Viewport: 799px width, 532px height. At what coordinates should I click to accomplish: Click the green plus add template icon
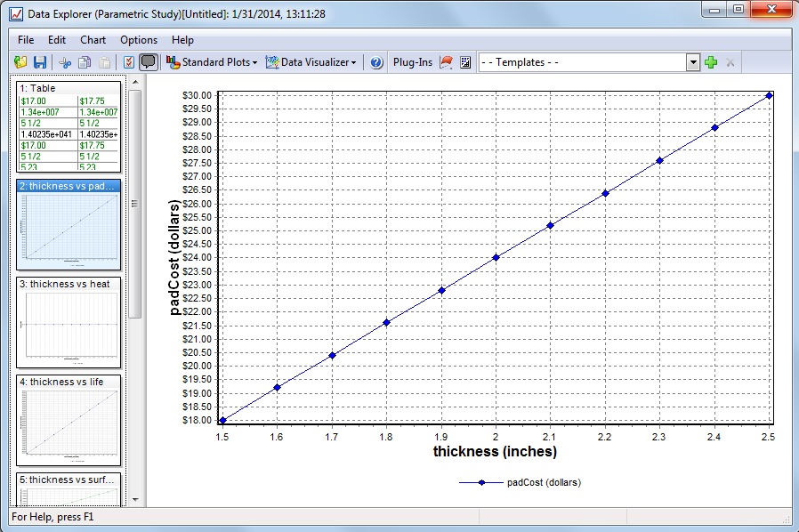pyautogui.click(x=710, y=62)
